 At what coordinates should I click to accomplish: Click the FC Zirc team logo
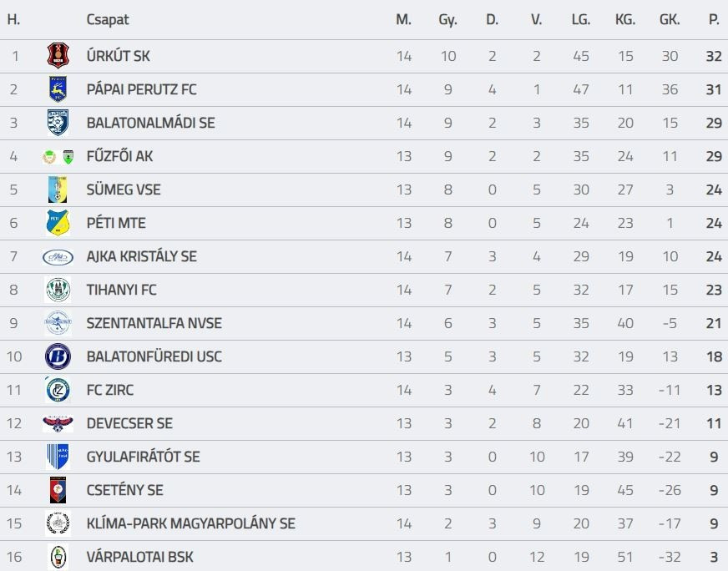coord(58,390)
